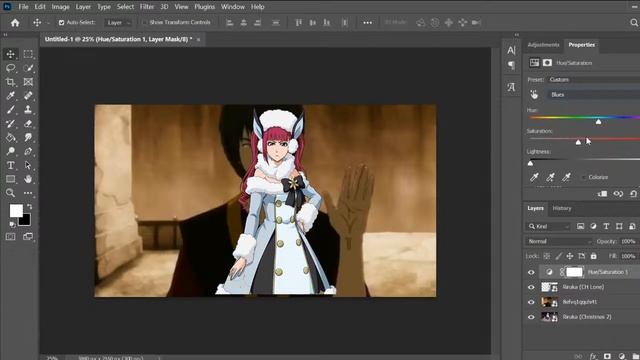This screenshot has height=360, width=640.
Task: Select the Frame tool
Action: (x=28, y=82)
